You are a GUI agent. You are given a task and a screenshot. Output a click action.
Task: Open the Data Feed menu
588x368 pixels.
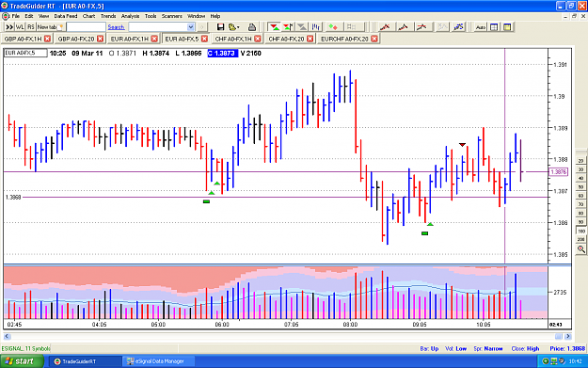coord(66,16)
